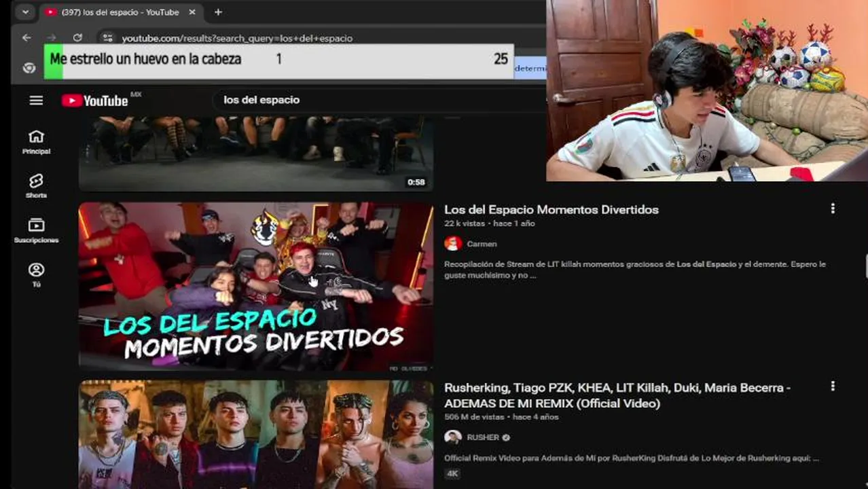
Task: Open the top video thumbnail lasting 0:58
Action: tap(256, 153)
